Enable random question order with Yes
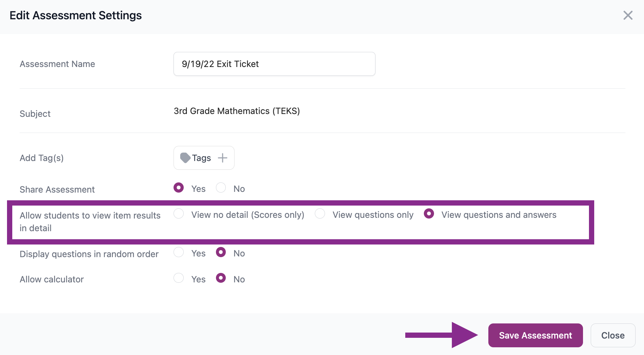Image resolution: width=644 pixels, height=355 pixels. (x=179, y=252)
